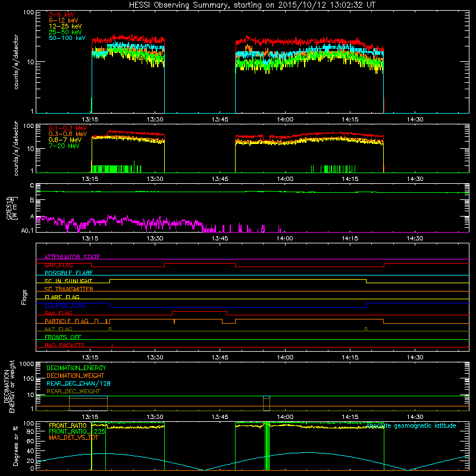Click the REAR_DEC_WEIGHT legend label
Viewport: 476px width, 476px height.
point(73,392)
